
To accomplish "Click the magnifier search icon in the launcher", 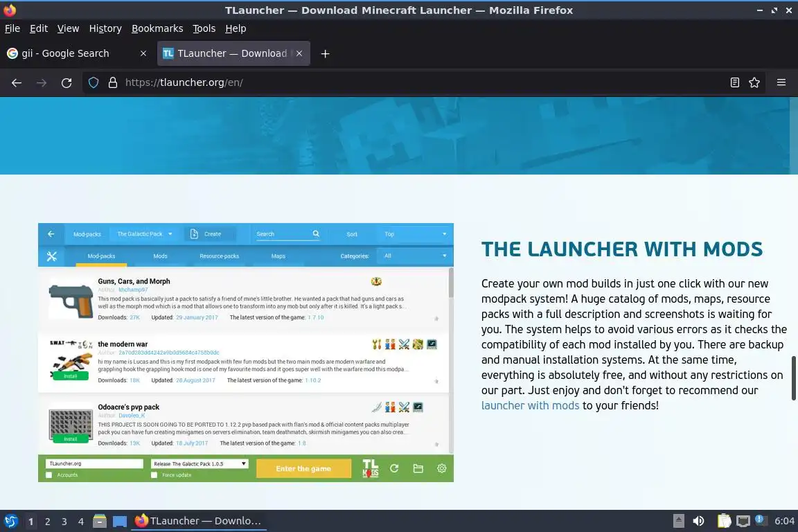I will point(316,233).
